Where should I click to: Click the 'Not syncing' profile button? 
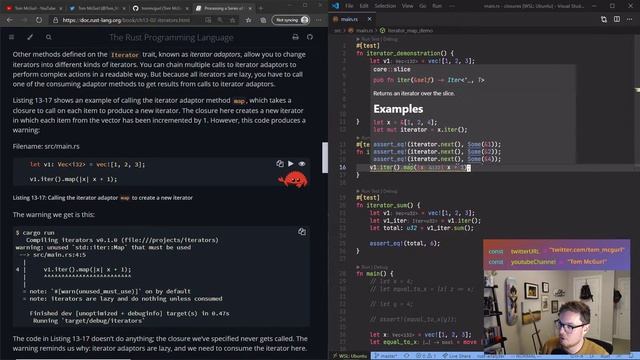(x=291, y=20)
